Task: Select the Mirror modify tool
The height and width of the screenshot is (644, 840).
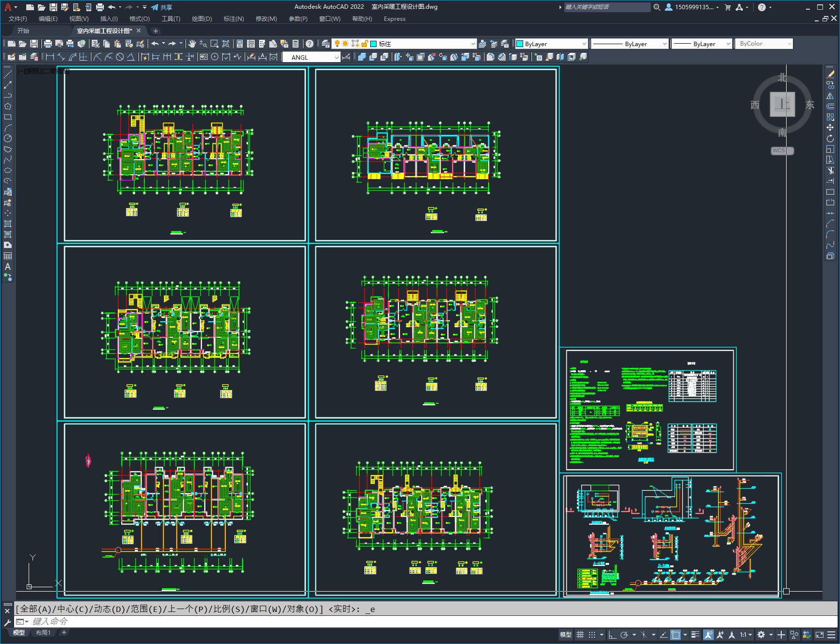Action: [830, 96]
